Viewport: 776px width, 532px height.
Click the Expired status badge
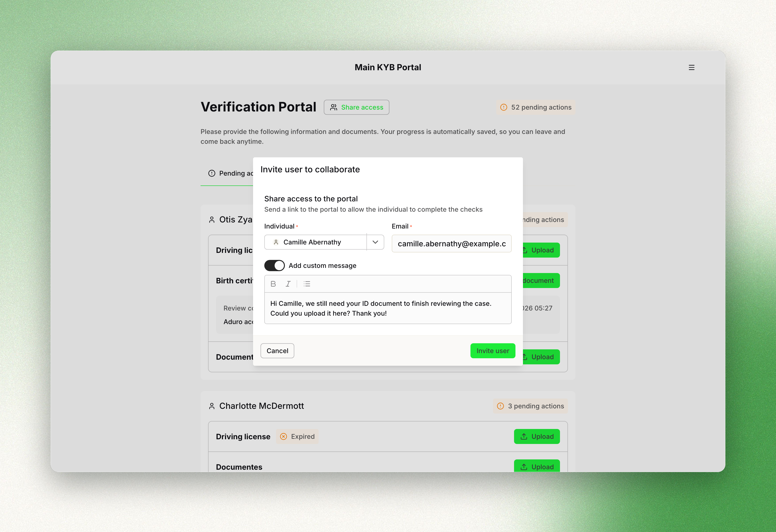(297, 436)
